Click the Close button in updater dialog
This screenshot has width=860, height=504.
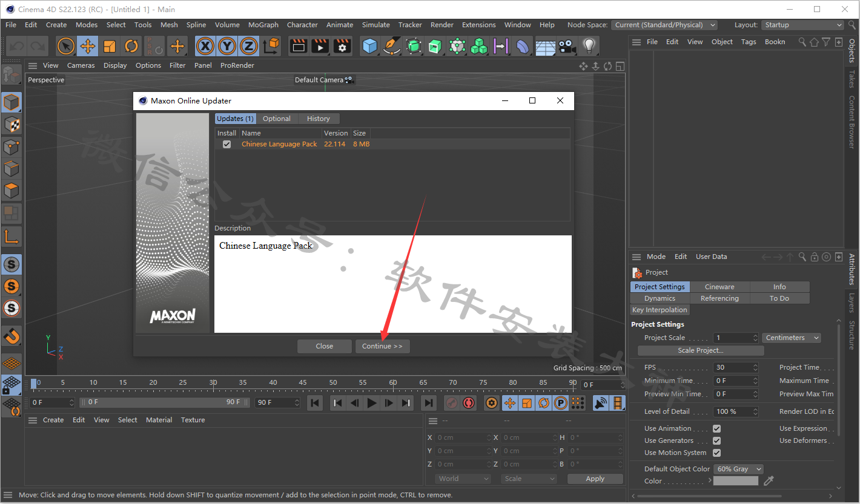[325, 346]
